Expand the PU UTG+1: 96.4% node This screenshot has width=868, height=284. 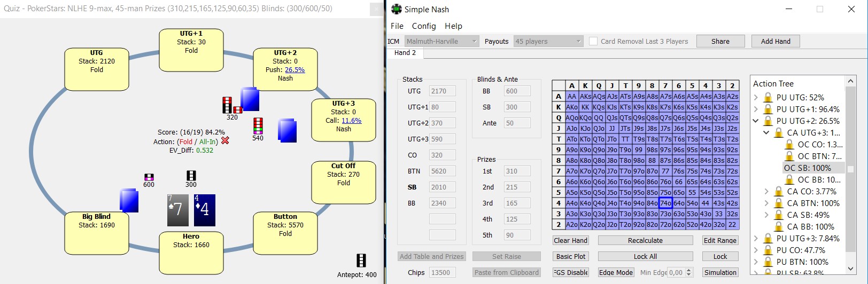click(x=756, y=109)
